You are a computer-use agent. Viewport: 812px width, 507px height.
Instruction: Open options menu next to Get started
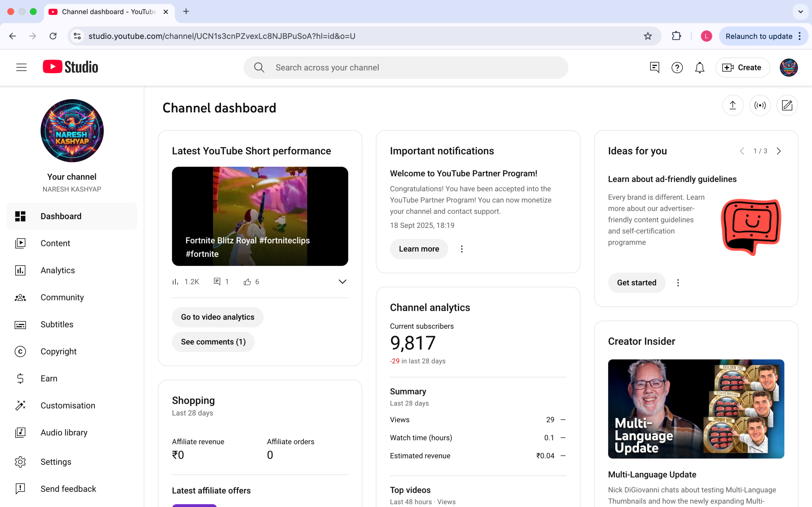[678, 283]
